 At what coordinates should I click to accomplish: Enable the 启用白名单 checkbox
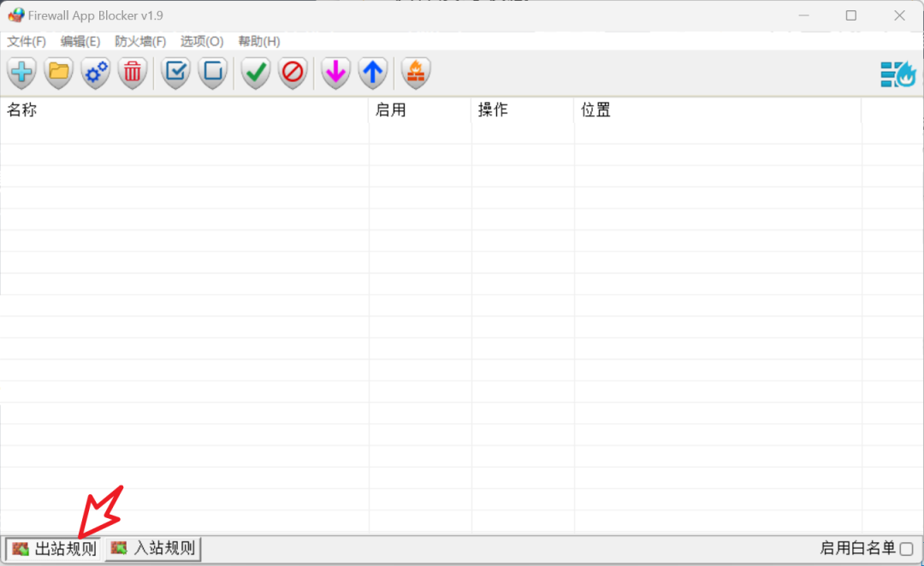906,549
